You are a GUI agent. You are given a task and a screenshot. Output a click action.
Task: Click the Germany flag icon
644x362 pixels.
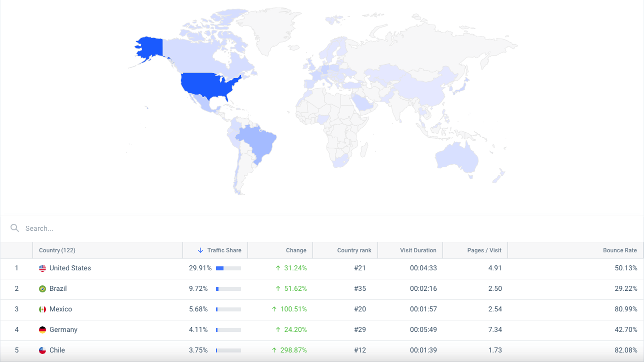point(42,330)
